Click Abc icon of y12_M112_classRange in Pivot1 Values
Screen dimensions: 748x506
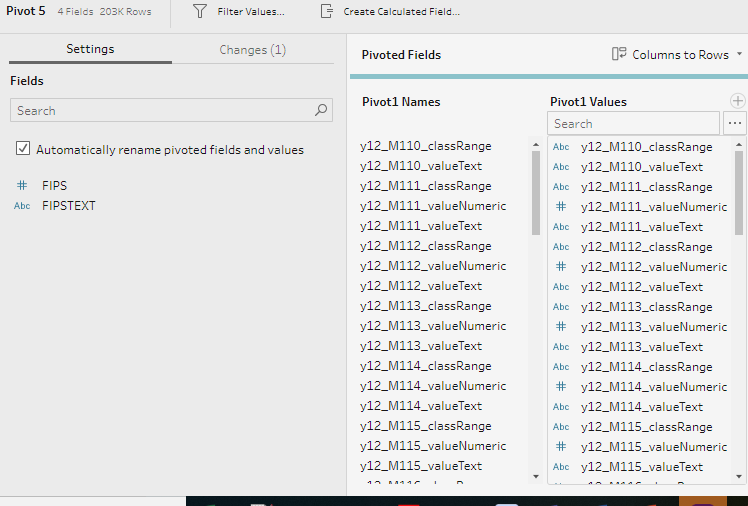(561, 247)
